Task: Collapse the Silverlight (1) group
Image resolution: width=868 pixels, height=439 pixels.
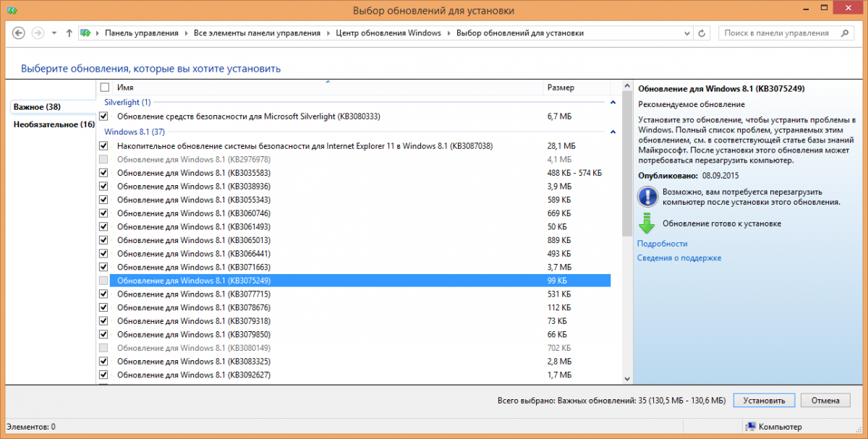Action: [x=613, y=103]
